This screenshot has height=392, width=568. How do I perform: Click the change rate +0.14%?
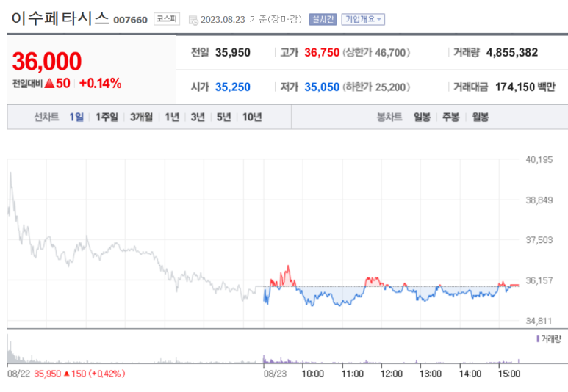point(101,83)
